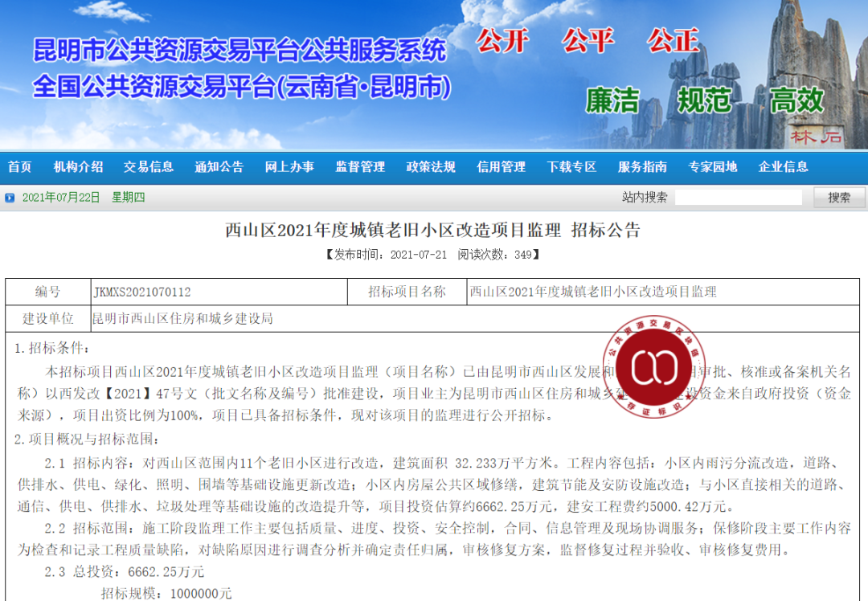Click the paragraph starting 2.2 招标范围
This screenshot has width=868, height=601.
pos(433,539)
